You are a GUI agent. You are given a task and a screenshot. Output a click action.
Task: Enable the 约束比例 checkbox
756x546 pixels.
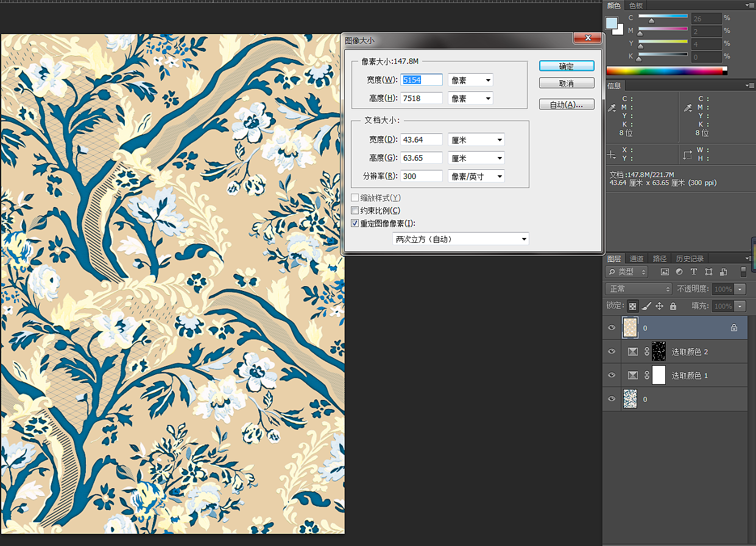coord(355,211)
